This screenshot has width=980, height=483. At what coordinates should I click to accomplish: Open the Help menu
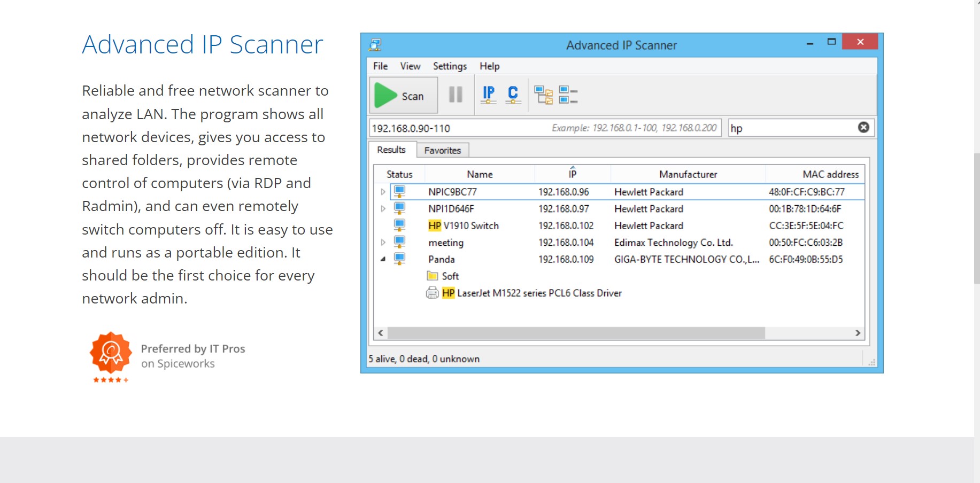pyautogui.click(x=489, y=66)
